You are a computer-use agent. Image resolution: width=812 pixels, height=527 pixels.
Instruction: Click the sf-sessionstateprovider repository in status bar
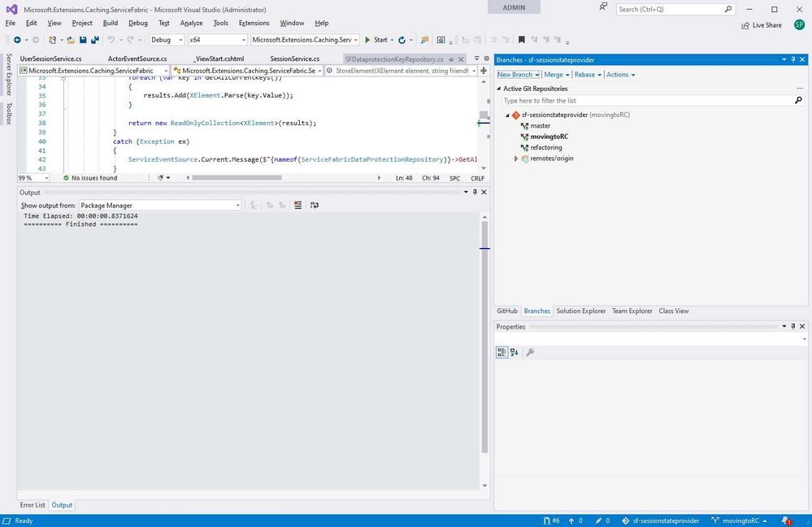[x=660, y=520]
